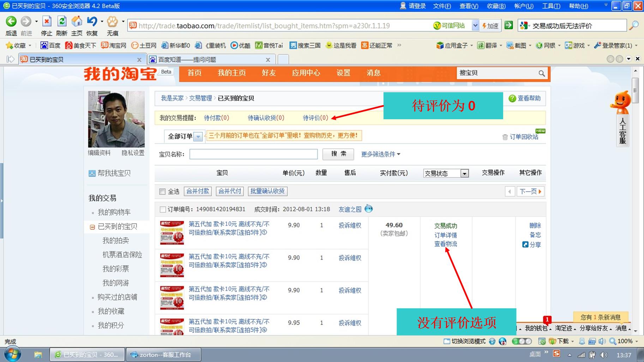Click in the item name search field
The width and height of the screenshot is (644, 362).
tap(253, 154)
